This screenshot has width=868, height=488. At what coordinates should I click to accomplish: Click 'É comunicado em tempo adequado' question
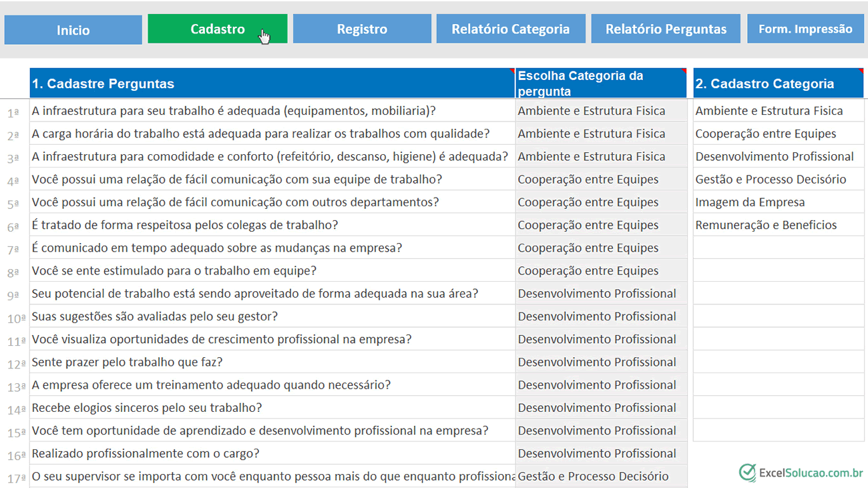pyautogui.click(x=272, y=248)
